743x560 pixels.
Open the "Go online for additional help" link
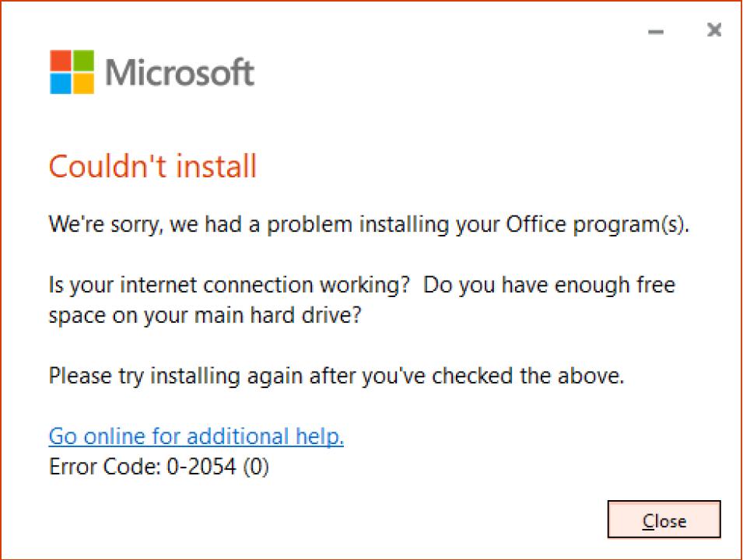(196, 436)
